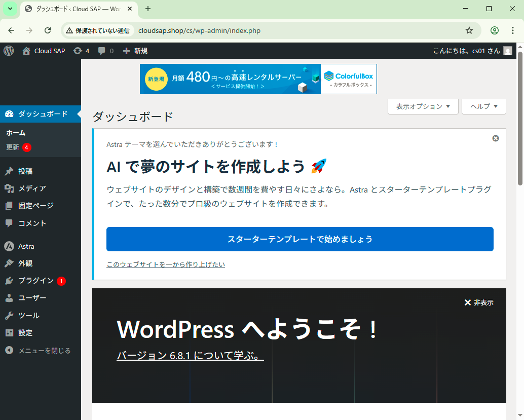Click the コメント bubble icon in sidebar
Screen dimensions: 524x420
pyautogui.click(x=9, y=223)
